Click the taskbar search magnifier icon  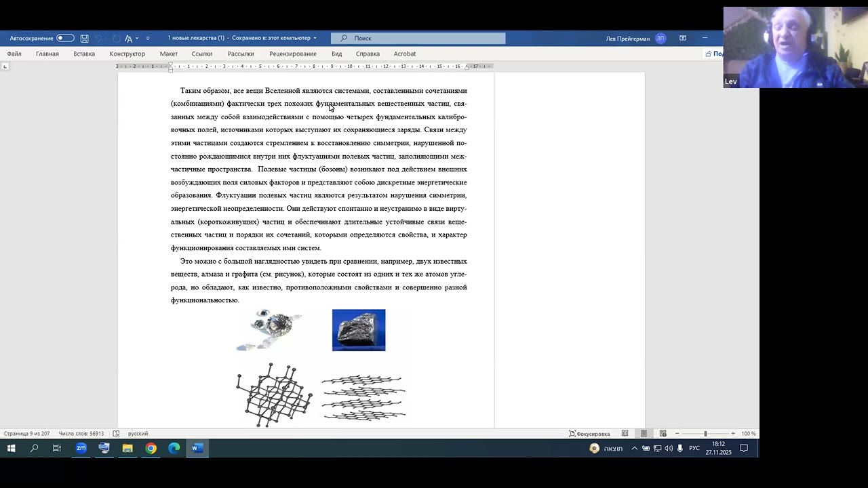click(x=34, y=448)
